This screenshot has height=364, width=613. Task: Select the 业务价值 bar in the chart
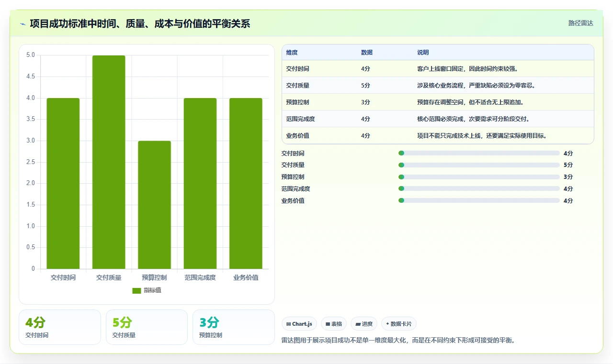click(x=246, y=183)
